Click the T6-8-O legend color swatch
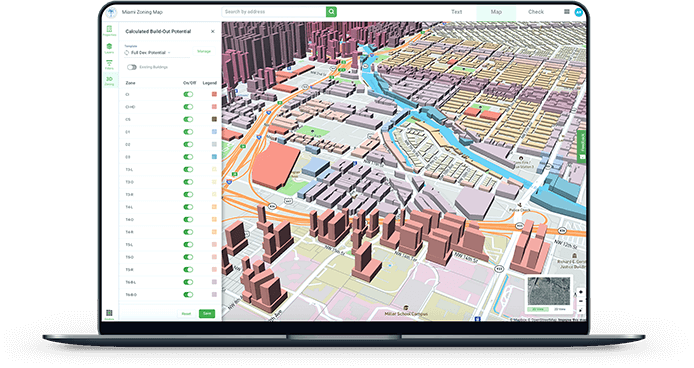 tap(214, 294)
